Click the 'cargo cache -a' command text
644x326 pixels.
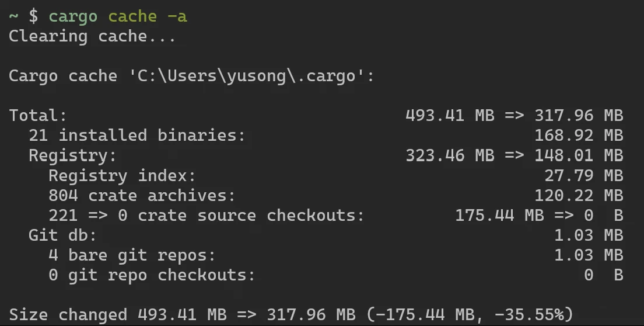coord(118,16)
